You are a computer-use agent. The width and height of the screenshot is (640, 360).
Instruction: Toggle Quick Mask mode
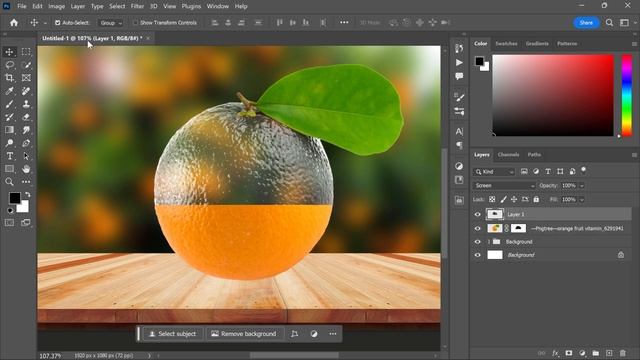(x=9, y=223)
